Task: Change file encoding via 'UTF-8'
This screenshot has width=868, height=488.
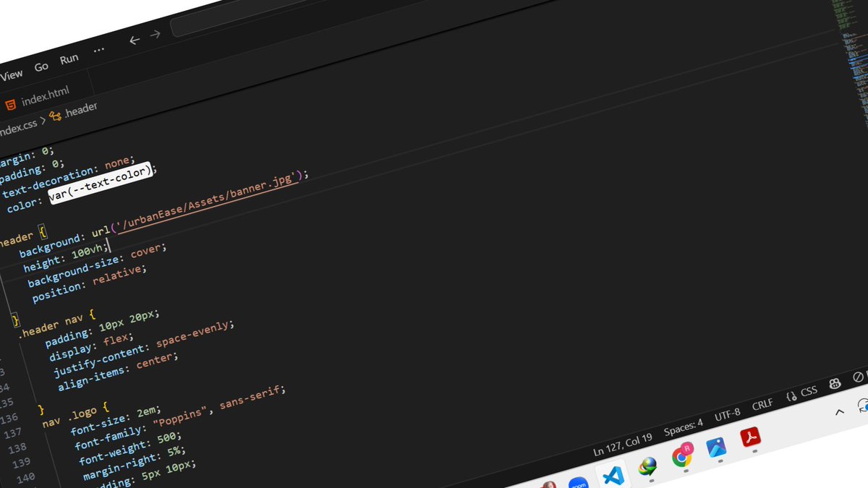Action: pos(727,415)
